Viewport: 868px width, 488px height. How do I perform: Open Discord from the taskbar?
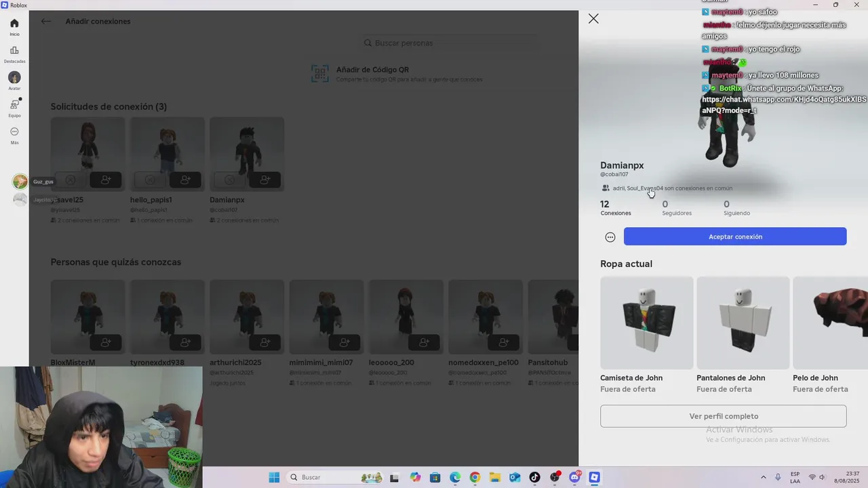574,477
